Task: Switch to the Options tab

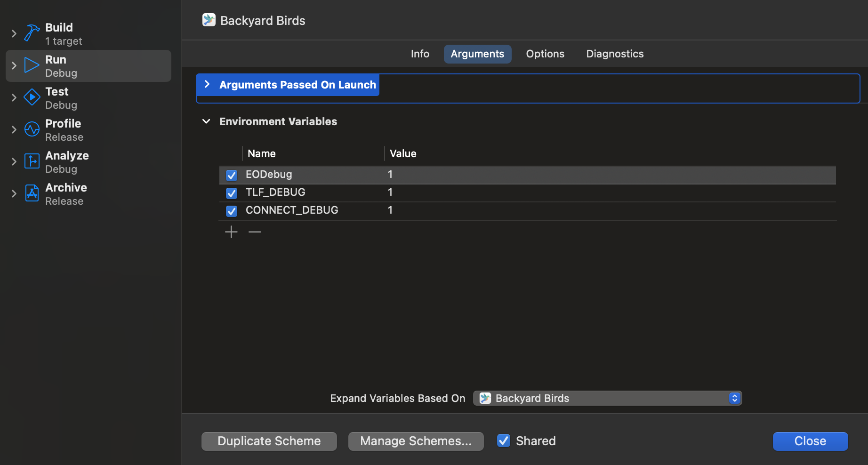Action: [545, 54]
